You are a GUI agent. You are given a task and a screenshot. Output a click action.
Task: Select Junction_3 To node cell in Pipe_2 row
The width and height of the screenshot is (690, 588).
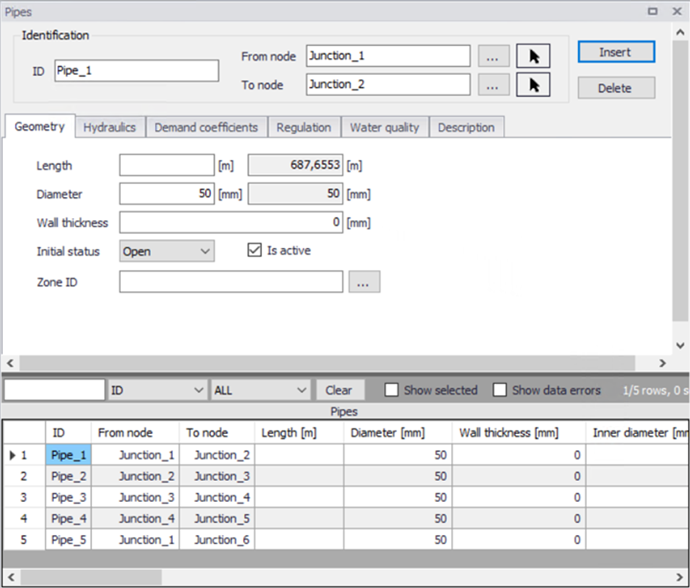coord(217,476)
